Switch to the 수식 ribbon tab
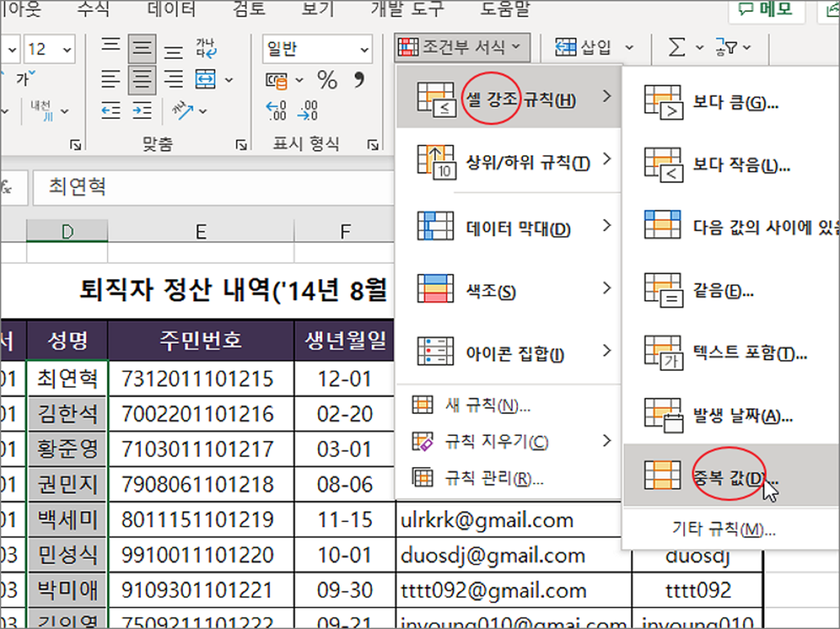840x629 pixels. (94, 9)
